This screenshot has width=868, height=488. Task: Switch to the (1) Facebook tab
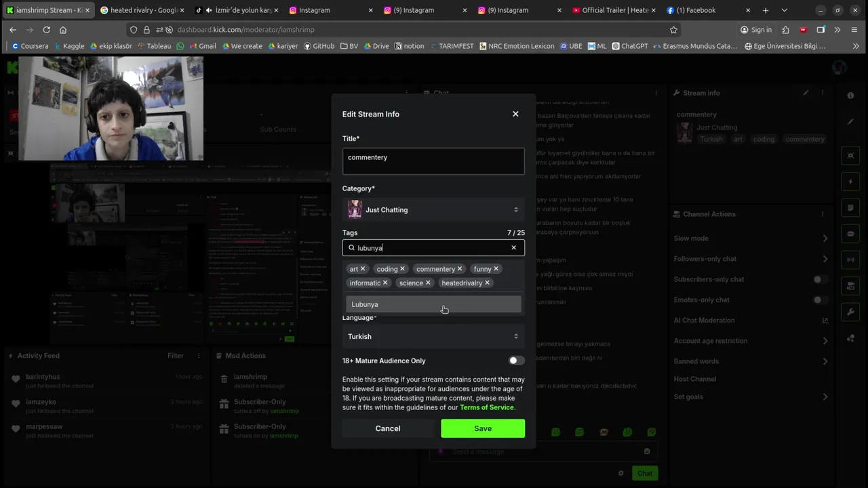708,10
